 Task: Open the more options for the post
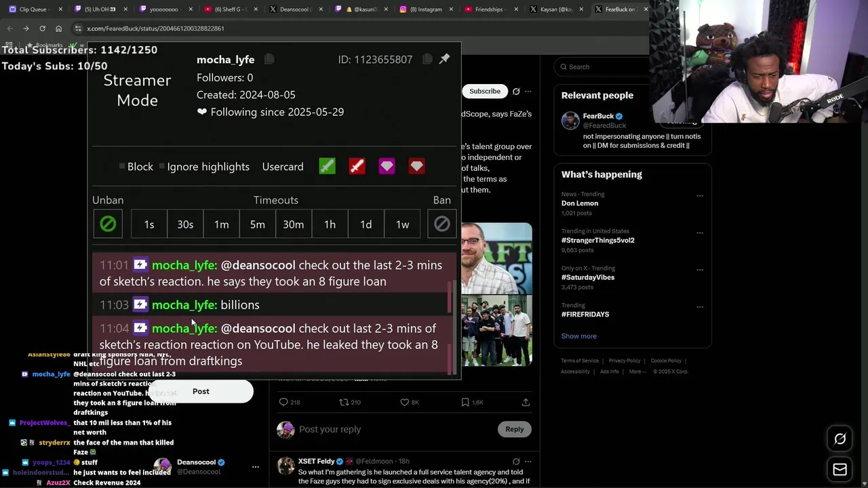point(528,91)
